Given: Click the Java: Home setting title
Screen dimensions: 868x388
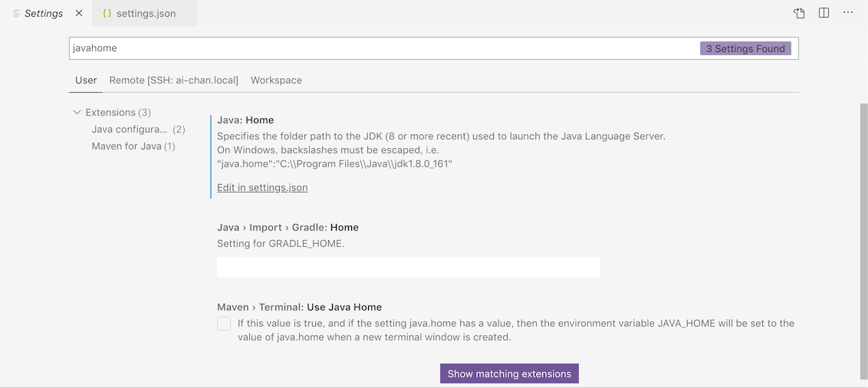Looking at the screenshot, I should click(245, 120).
